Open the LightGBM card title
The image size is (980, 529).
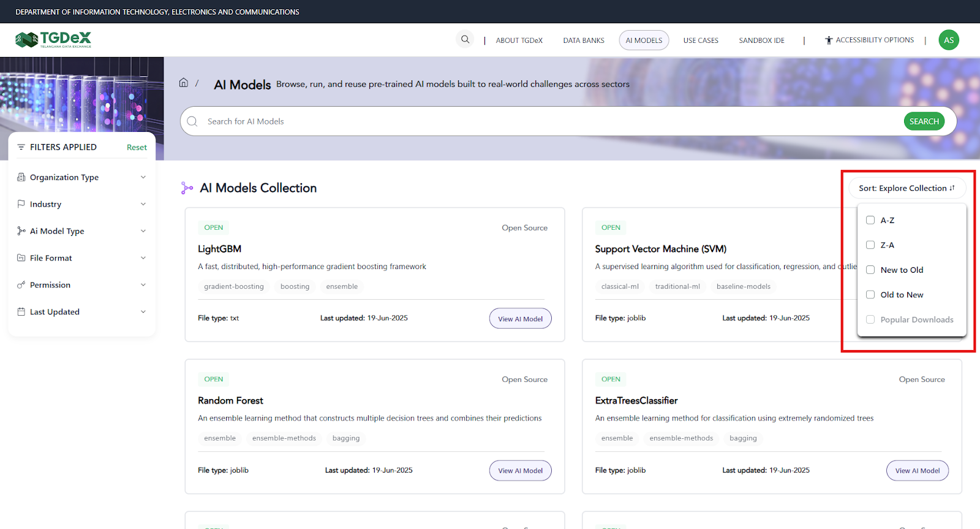[x=219, y=249]
